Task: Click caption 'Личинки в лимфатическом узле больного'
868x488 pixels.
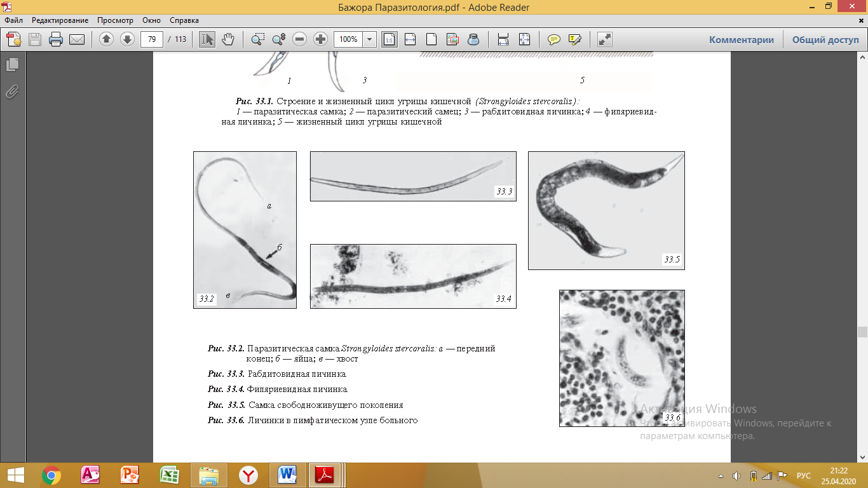Action: tap(333, 420)
